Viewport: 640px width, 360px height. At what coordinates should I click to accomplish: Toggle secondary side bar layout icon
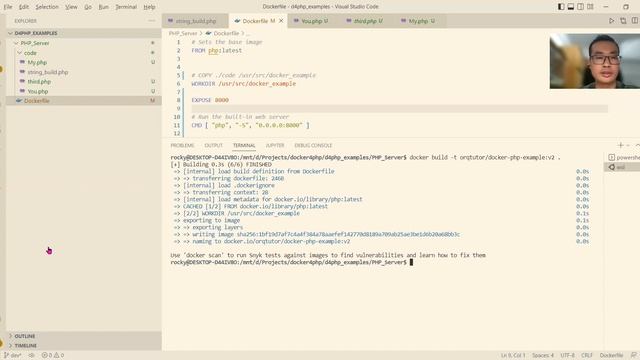tap(580, 7)
